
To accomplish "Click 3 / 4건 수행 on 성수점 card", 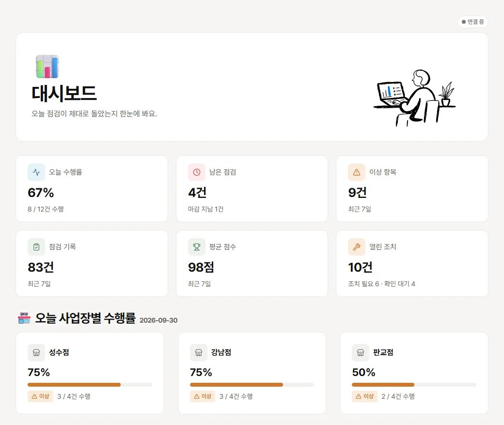I will pos(74,396).
